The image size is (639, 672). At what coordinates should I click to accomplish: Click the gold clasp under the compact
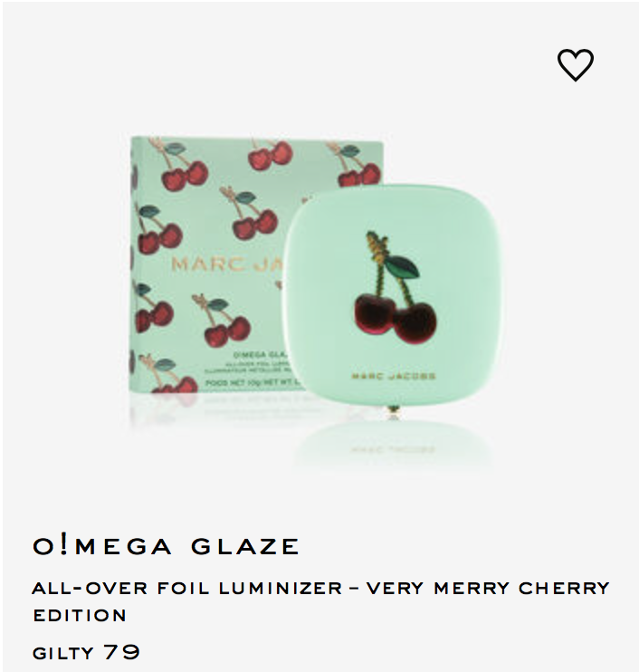(393, 414)
